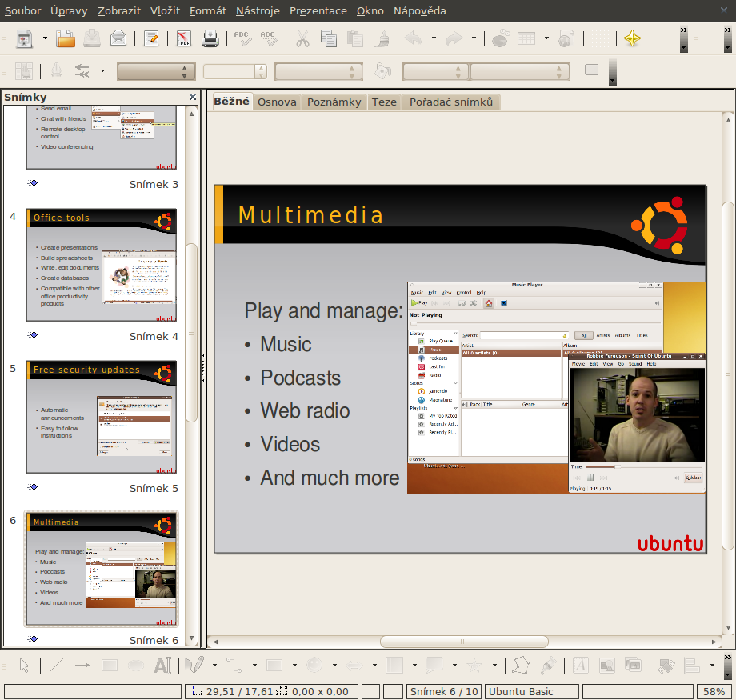The height and width of the screenshot is (700, 736).
Task: Export directly as PDF
Action: pyautogui.click(x=184, y=38)
